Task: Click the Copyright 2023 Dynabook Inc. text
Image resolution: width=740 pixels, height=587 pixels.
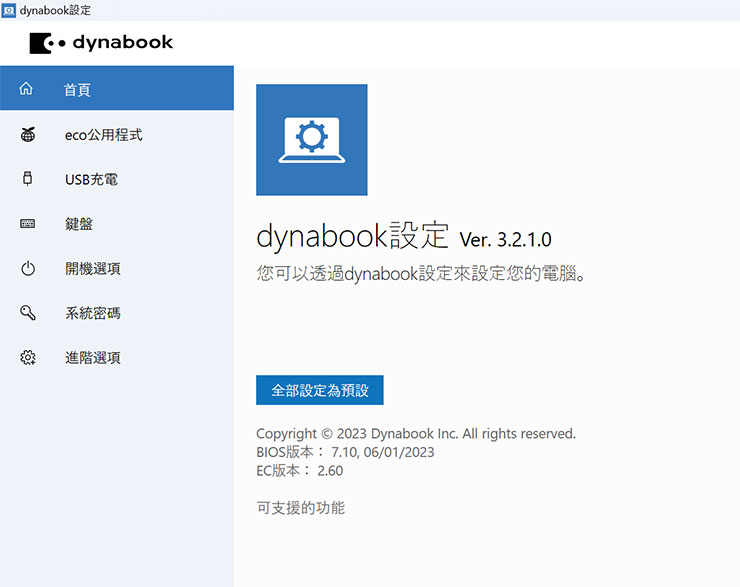Action: point(416,434)
